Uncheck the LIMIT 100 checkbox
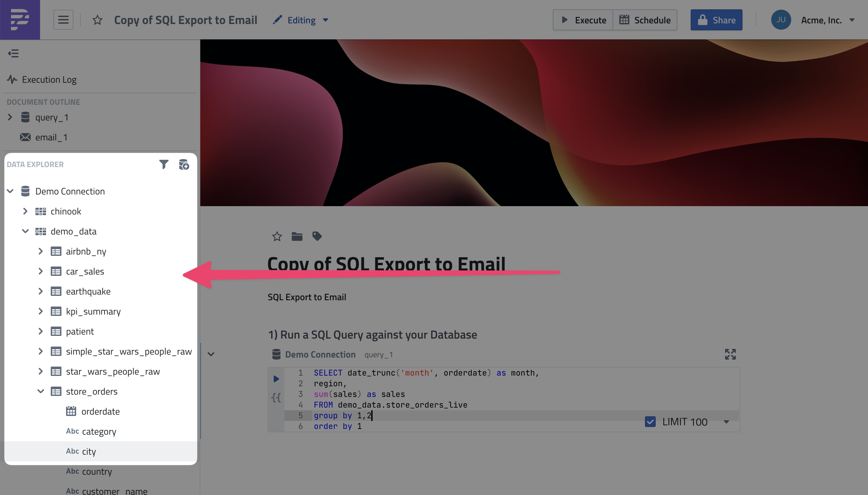Viewport: 868px width, 495px height. (650, 422)
